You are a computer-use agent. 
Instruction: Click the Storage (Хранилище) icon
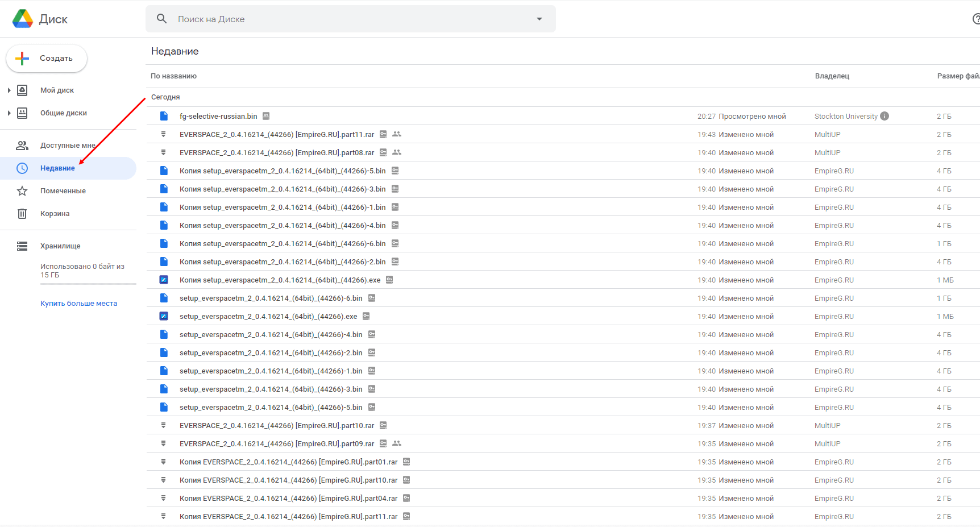[22, 246]
